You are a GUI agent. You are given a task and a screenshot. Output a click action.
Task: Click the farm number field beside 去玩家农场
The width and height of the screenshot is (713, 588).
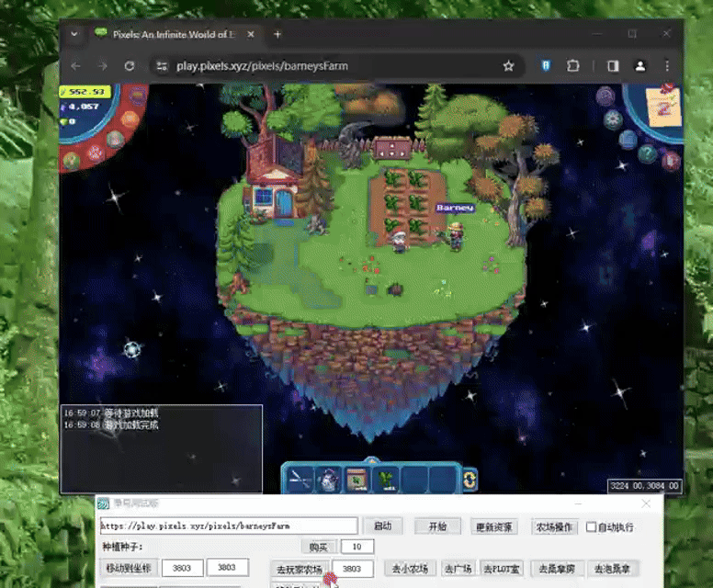coord(353,569)
